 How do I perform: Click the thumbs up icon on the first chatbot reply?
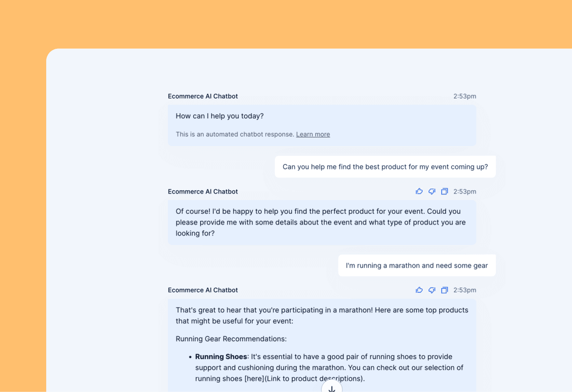[419, 191]
